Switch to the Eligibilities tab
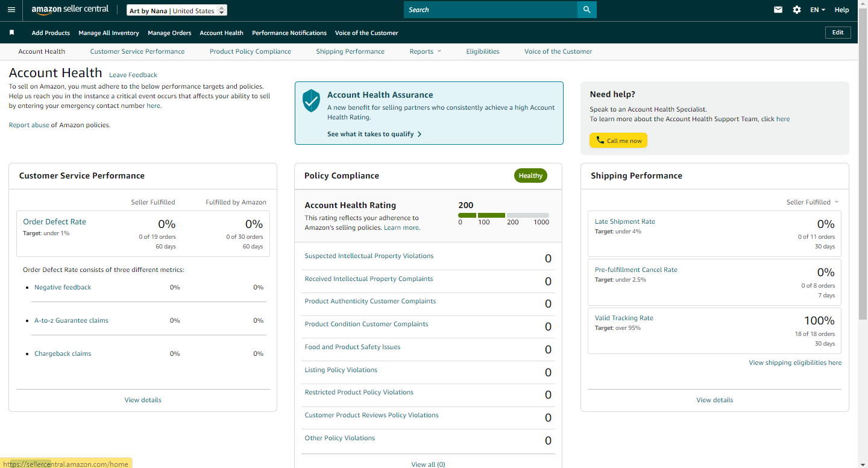 click(483, 51)
